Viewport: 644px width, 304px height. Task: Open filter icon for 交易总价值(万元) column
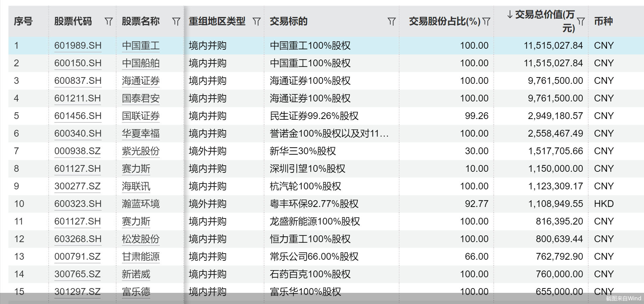[581, 22]
